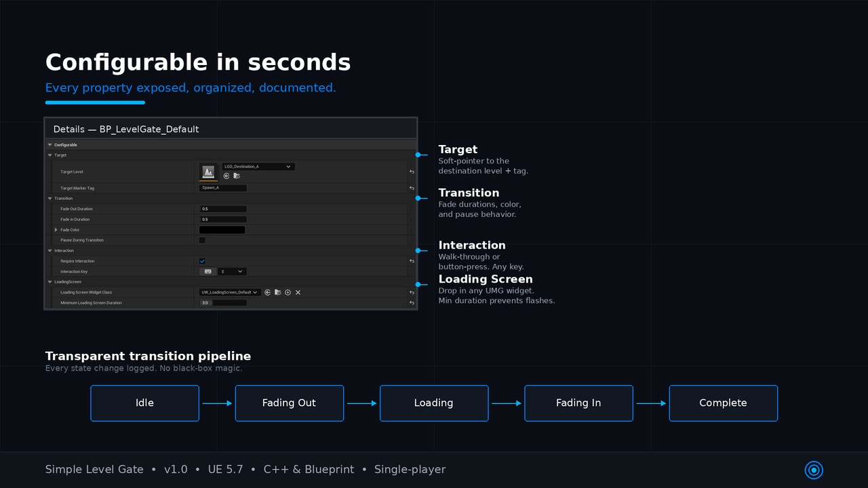Viewport: 868px width, 488px height.
Task: Click the Fading Out pipeline state box
Action: 290,403
